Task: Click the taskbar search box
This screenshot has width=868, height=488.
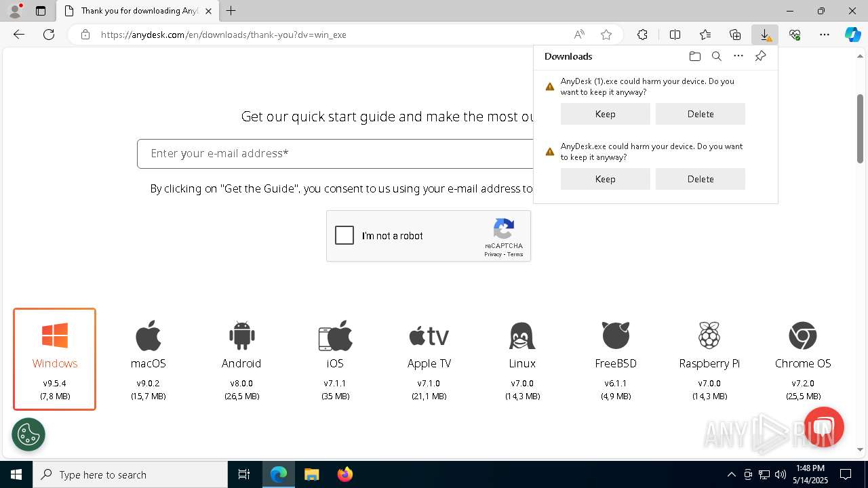Action: click(130, 474)
